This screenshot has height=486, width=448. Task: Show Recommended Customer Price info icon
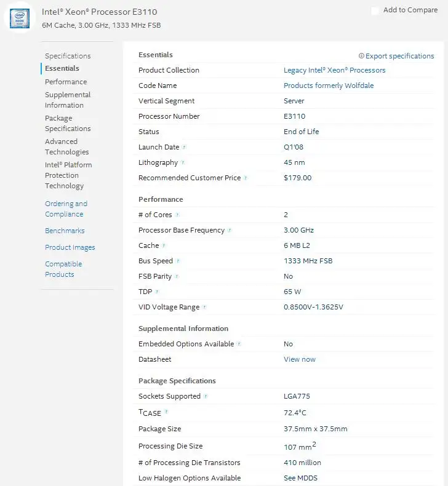point(246,178)
